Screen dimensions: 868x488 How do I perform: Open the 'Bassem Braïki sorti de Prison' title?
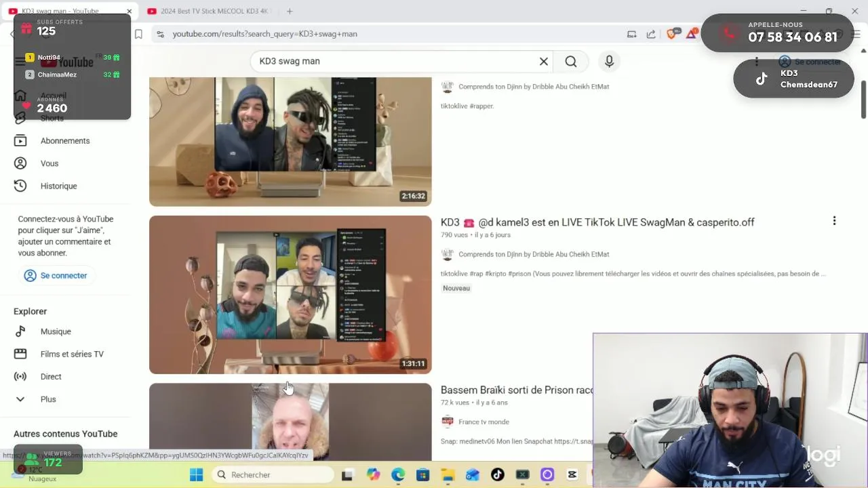point(517,390)
